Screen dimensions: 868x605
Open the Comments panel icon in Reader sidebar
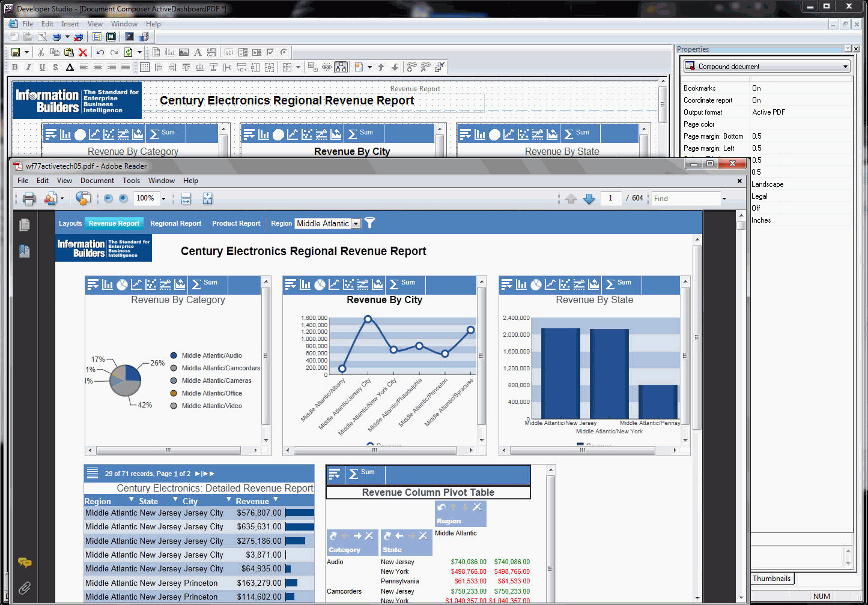(25, 562)
